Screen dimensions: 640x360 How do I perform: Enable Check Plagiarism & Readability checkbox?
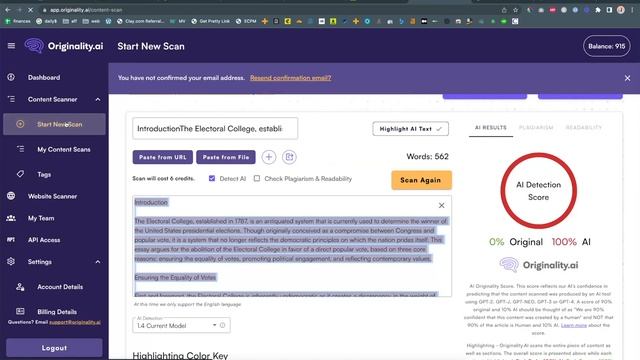click(257, 178)
